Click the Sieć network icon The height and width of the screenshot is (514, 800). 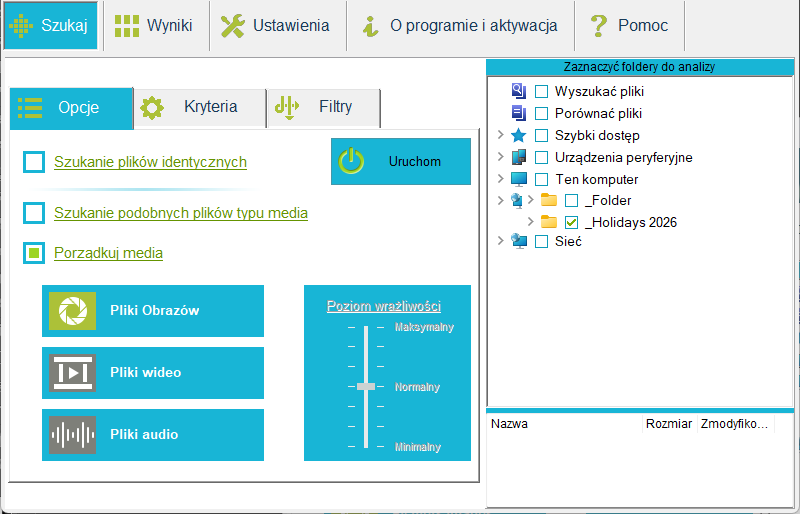[519, 241]
